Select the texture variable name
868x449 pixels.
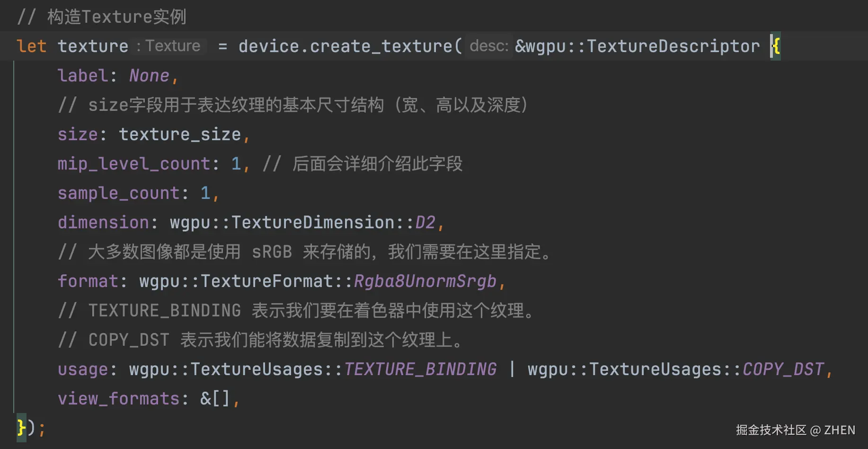(93, 46)
